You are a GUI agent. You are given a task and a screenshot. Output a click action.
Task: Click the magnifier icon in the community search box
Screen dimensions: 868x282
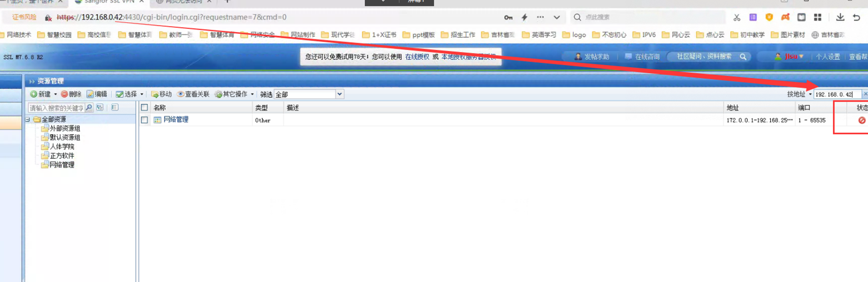(x=742, y=57)
